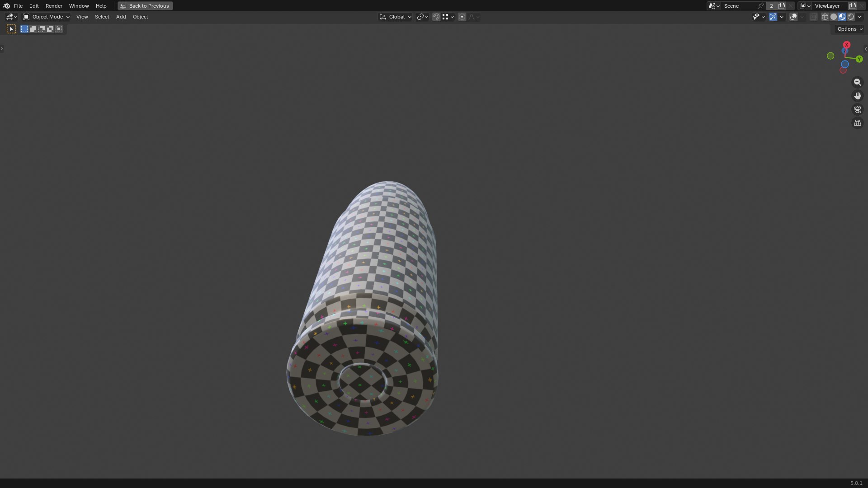Open the viewport Add menu
The image size is (868, 488).
point(121,17)
